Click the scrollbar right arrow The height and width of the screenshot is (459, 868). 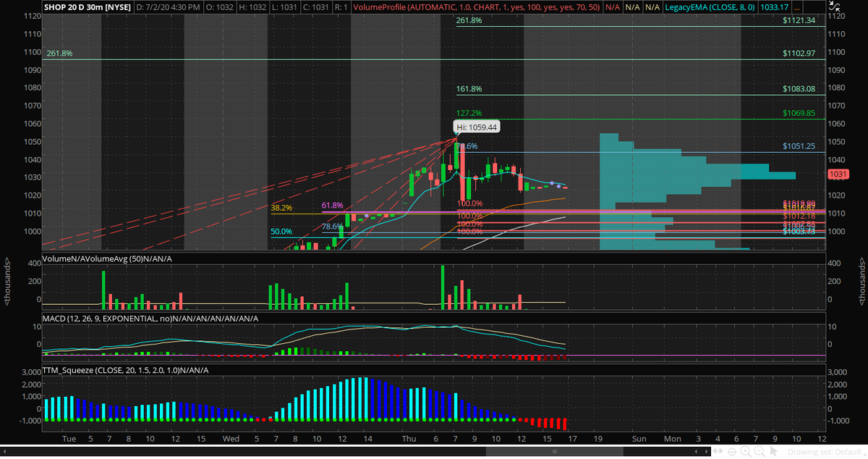pos(706,451)
